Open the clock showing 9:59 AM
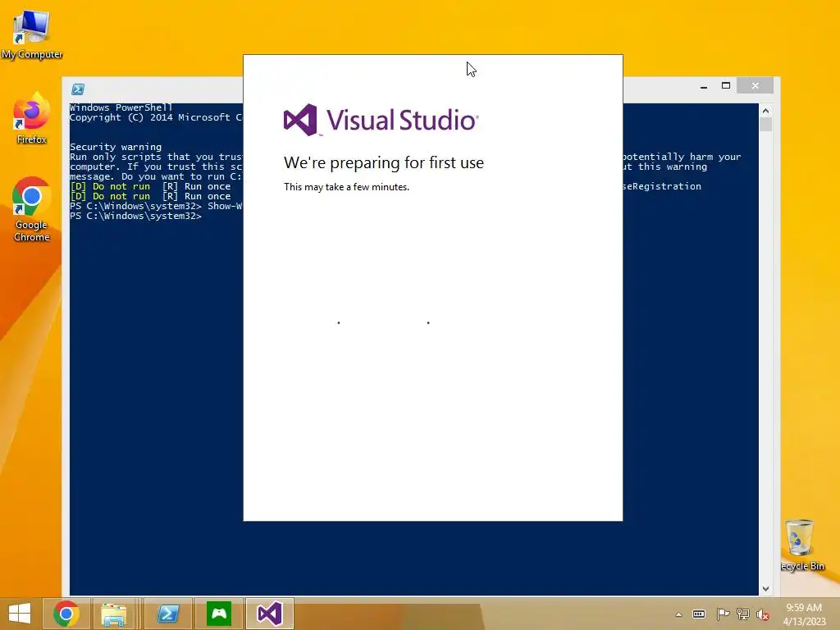The height and width of the screenshot is (630, 840). coord(804,614)
